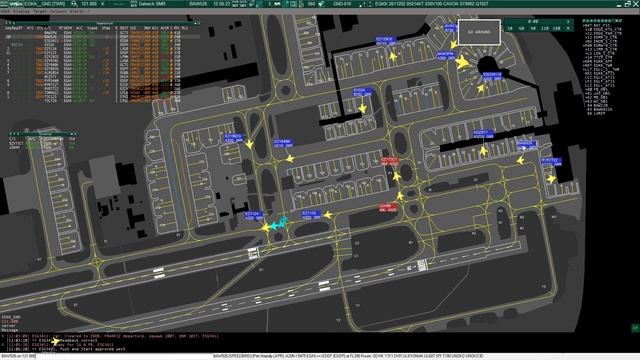Select RYR7112 row in departure list
This screenshot has height=360, width=640.
102,89
